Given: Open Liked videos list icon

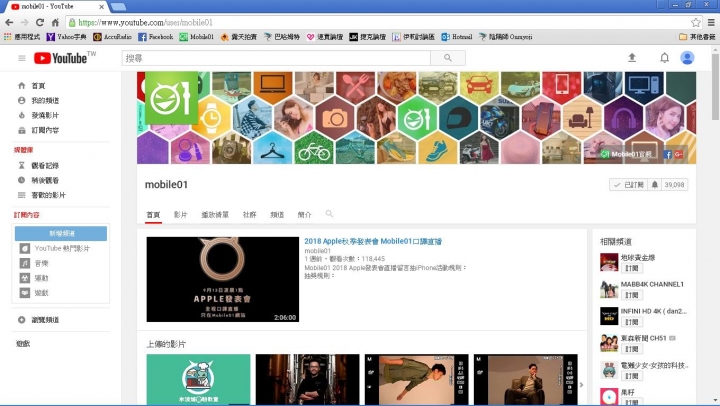Looking at the screenshot, I should pos(22,195).
